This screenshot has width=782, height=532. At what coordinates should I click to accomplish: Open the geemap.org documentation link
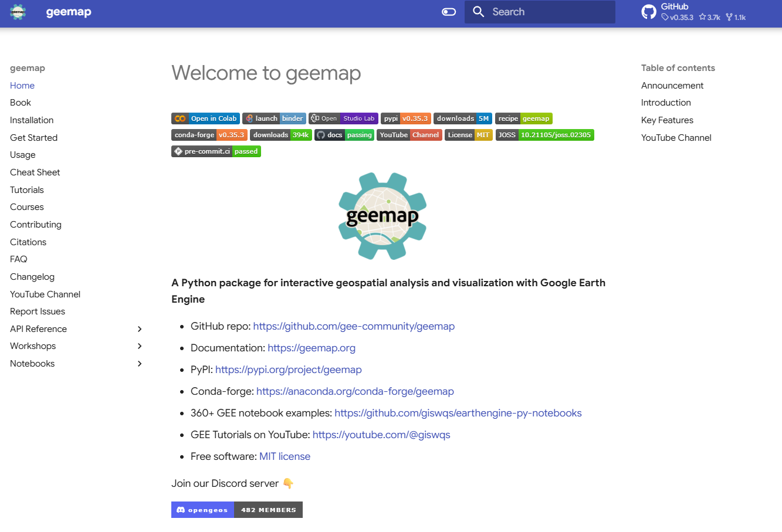(312, 348)
